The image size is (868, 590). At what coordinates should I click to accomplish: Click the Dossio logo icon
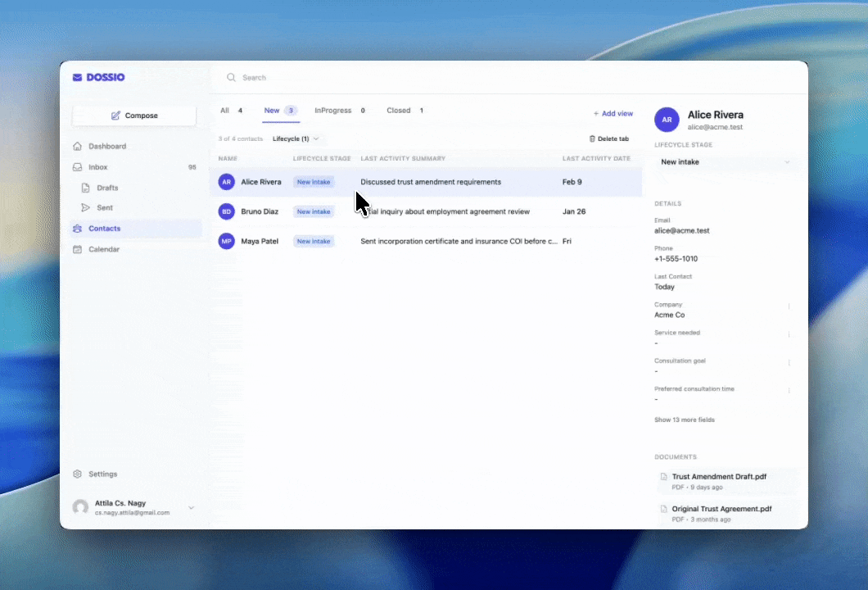coord(79,77)
